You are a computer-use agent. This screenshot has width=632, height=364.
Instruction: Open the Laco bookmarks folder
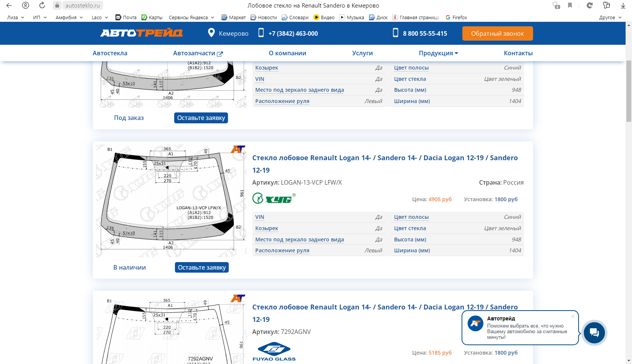(100, 17)
